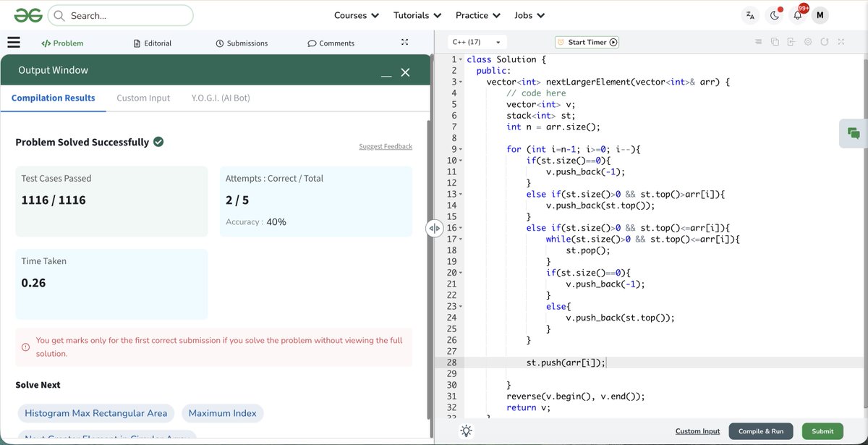
Task: Switch to the Problem tab
Action: pos(62,43)
